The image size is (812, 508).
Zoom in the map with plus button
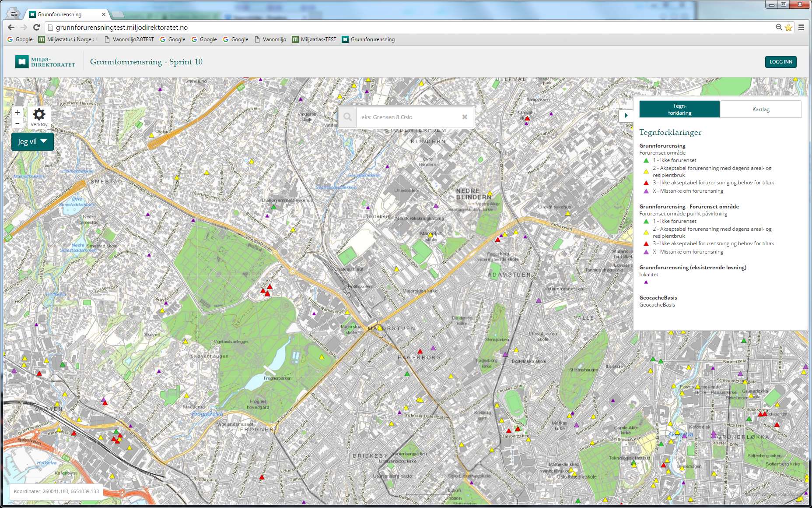click(17, 113)
